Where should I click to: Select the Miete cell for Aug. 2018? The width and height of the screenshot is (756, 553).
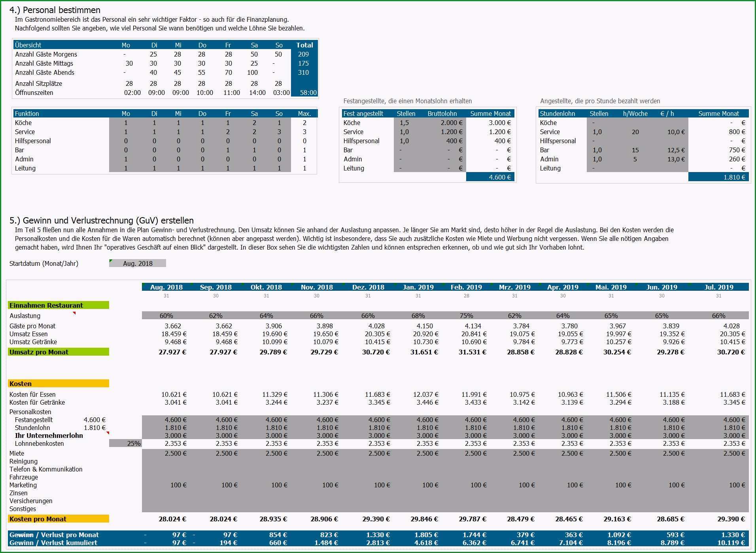166,453
